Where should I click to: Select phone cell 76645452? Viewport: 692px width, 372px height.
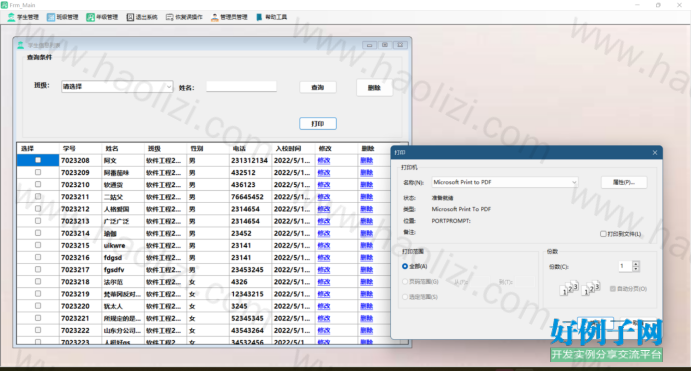[x=251, y=197]
